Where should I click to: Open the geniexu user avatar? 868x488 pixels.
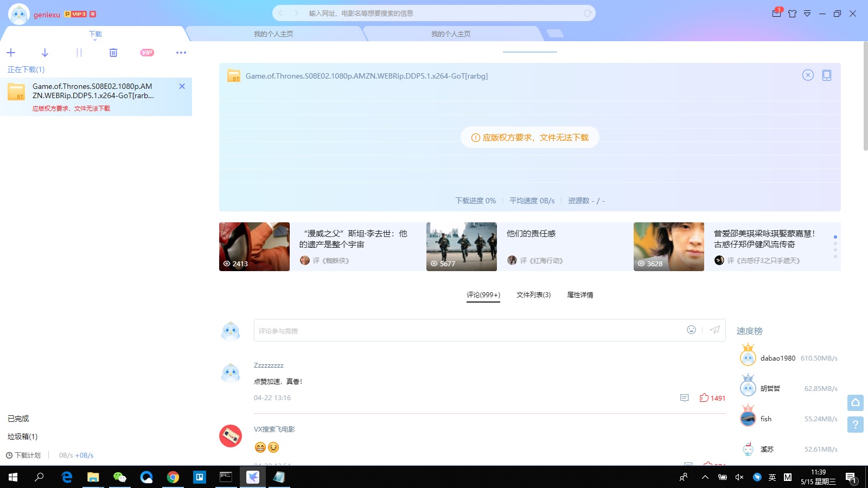pos(19,14)
